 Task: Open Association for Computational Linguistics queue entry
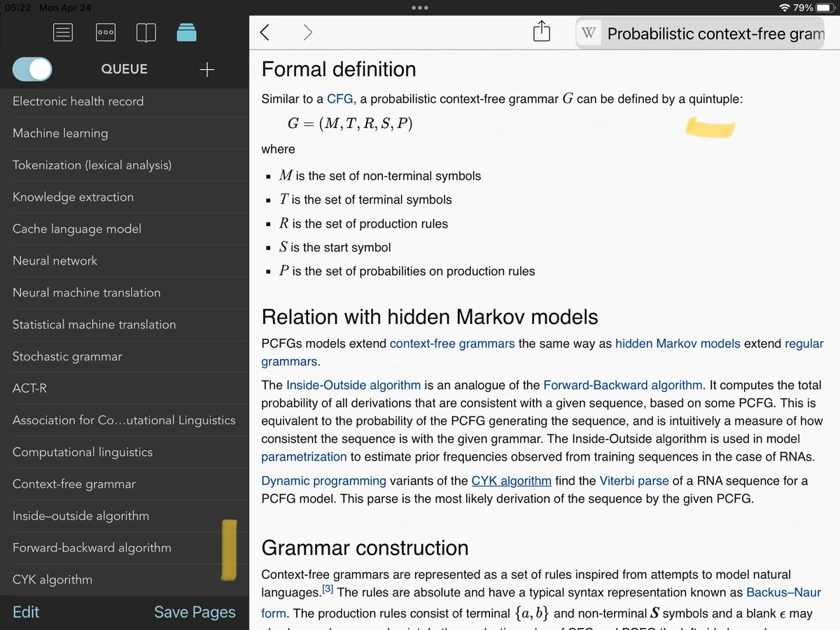[125, 420]
